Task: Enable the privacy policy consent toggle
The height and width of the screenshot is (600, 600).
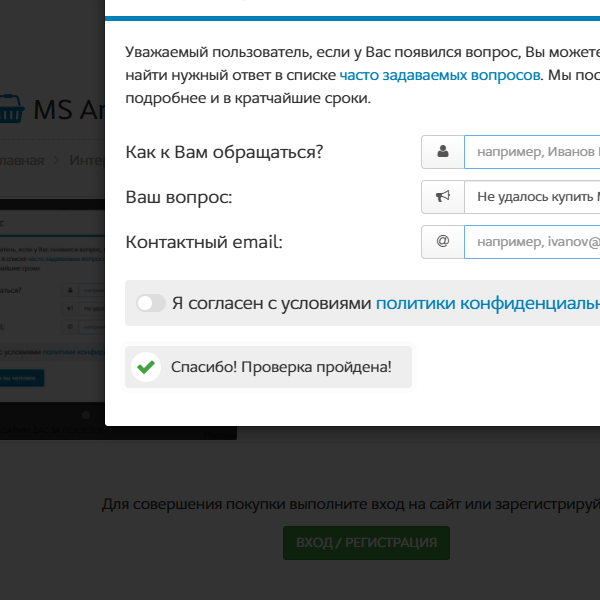Action: coord(151,303)
